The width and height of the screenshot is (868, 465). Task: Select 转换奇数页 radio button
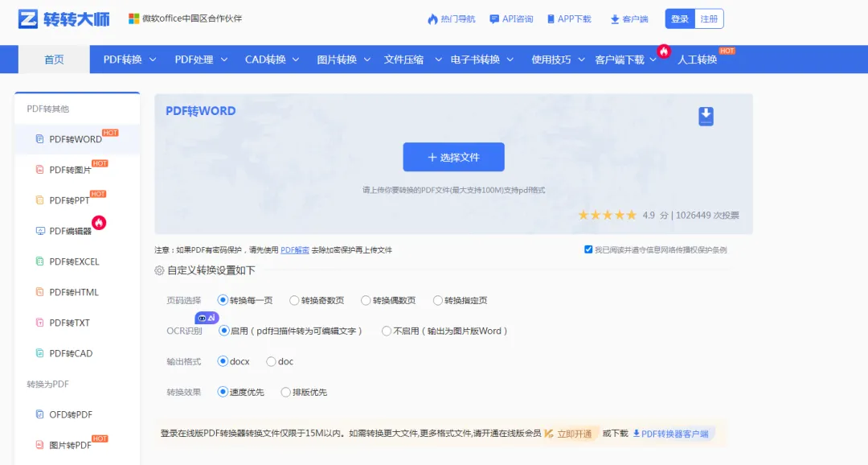tap(294, 300)
